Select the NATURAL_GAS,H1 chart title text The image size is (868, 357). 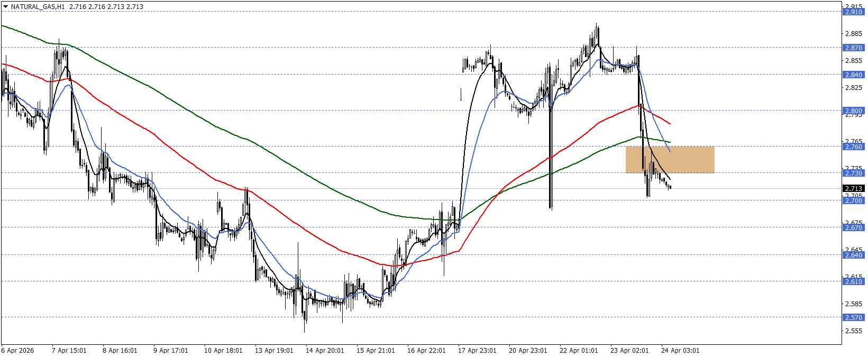pos(38,7)
